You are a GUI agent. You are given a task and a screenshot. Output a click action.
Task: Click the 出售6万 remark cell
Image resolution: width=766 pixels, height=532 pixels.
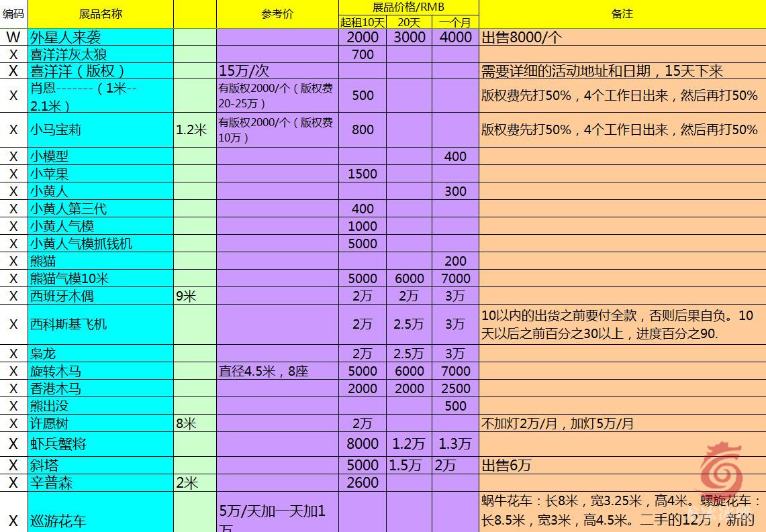622,465
